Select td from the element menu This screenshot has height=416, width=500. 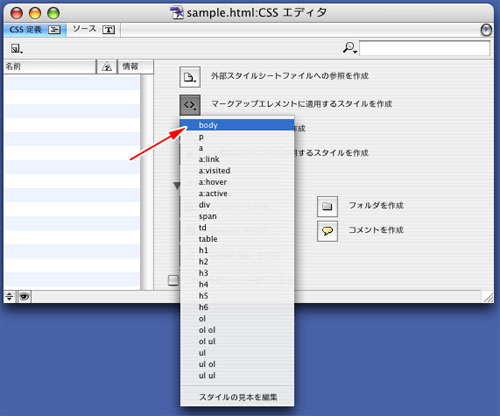click(237, 228)
